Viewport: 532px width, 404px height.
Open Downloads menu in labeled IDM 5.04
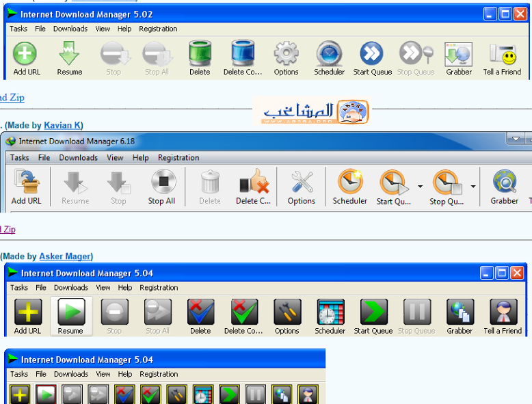click(71, 288)
